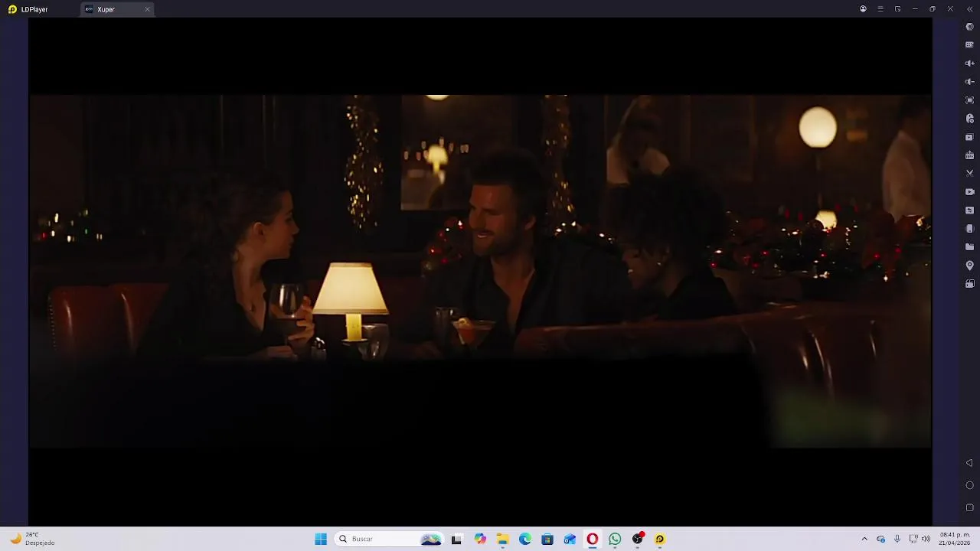Open the weather widget showing 26°C Despejado
980x551 pixels.
32,539
